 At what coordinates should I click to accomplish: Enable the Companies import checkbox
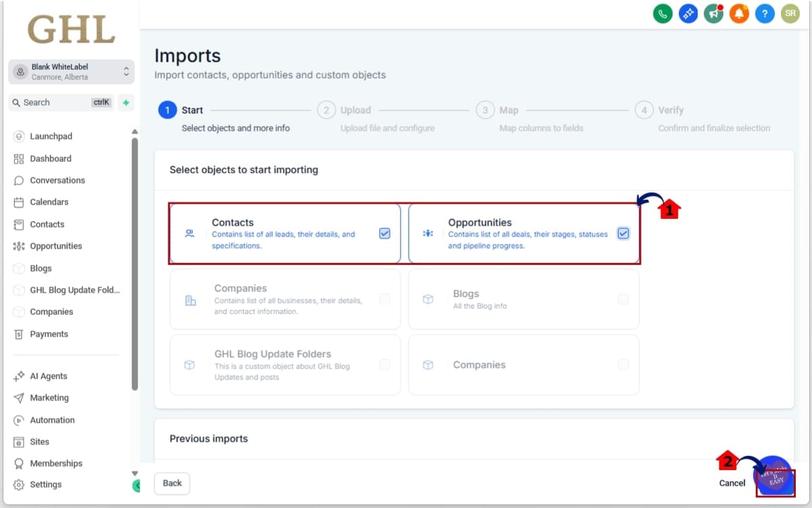click(x=384, y=299)
